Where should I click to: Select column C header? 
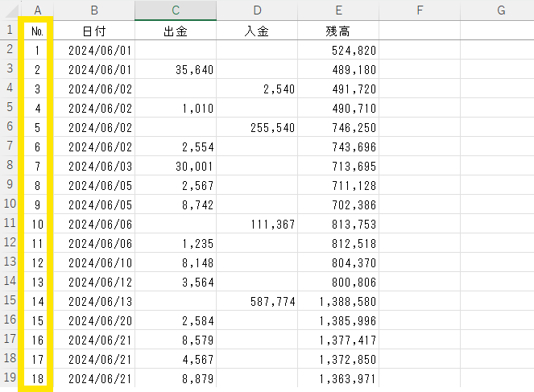point(176,10)
